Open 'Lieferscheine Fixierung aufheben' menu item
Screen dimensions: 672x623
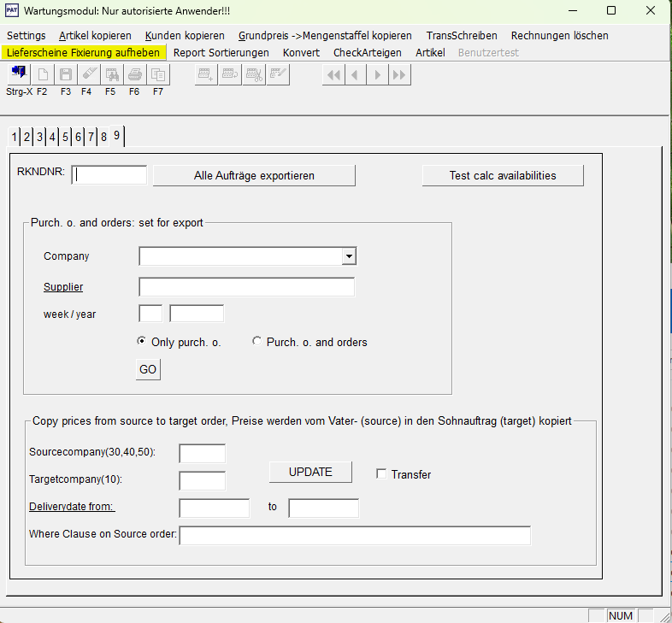(x=83, y=52)
